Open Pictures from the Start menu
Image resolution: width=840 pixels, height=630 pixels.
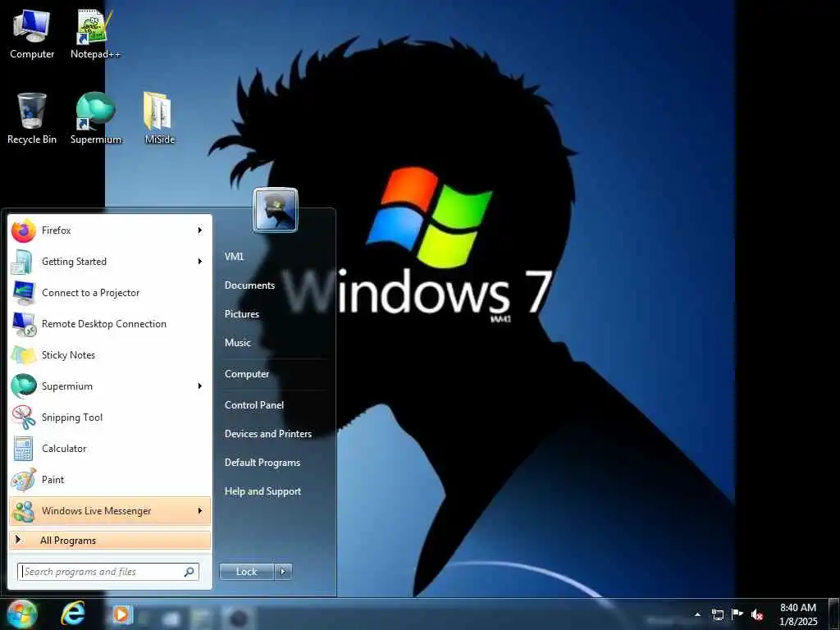tap(242, 314)
